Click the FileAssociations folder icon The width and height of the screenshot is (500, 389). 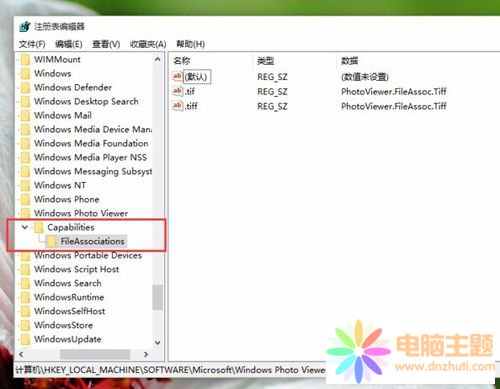[52, 241]
